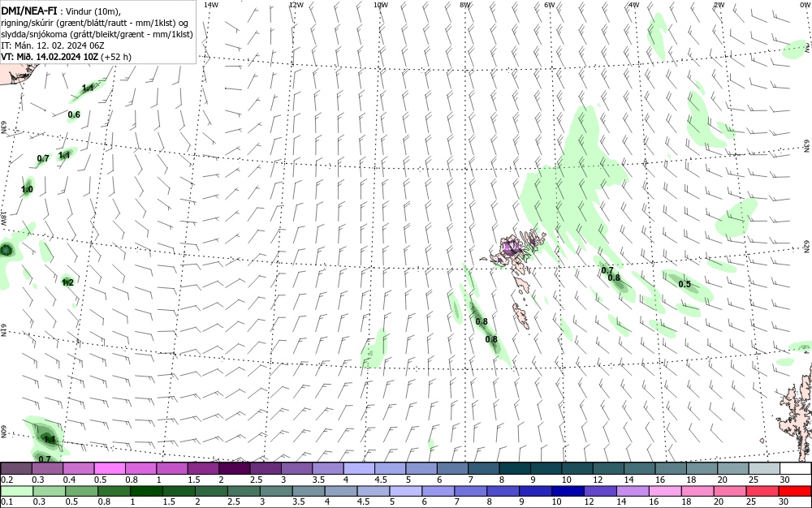Image resolution: width=812 pixels, height=508 pixels.
Task: Select the dark teal swatch labeled 8 in upper legend
Action: [515, 469]
